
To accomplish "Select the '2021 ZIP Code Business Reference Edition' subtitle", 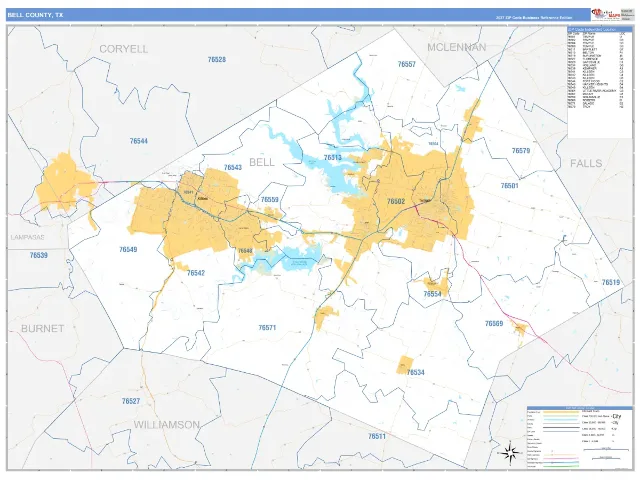I will pyautogui.click(x=534, y=18).
